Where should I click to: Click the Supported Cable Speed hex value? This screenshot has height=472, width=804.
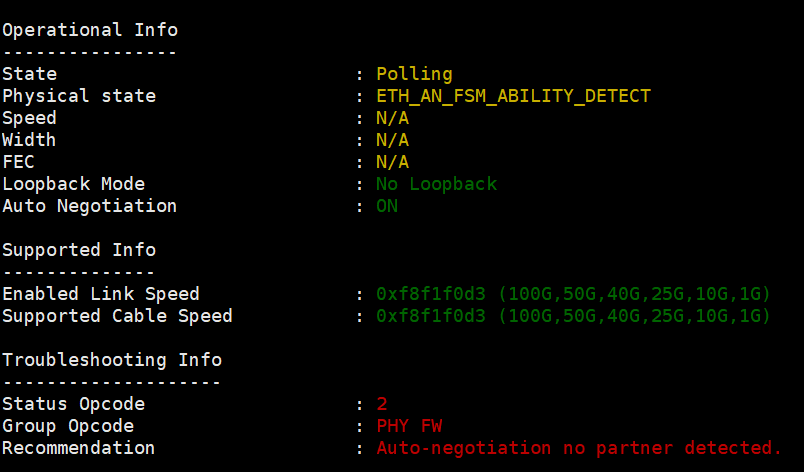[x=431, y=316]
